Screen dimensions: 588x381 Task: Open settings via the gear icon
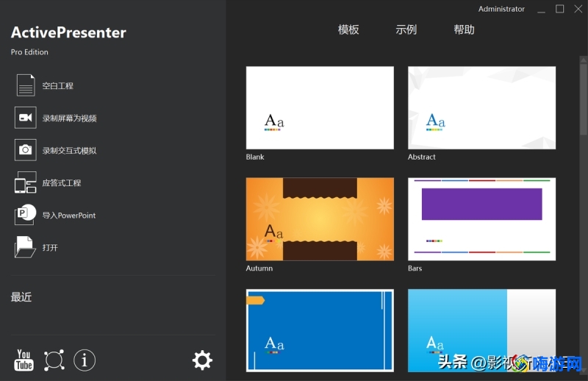point(203,360)
